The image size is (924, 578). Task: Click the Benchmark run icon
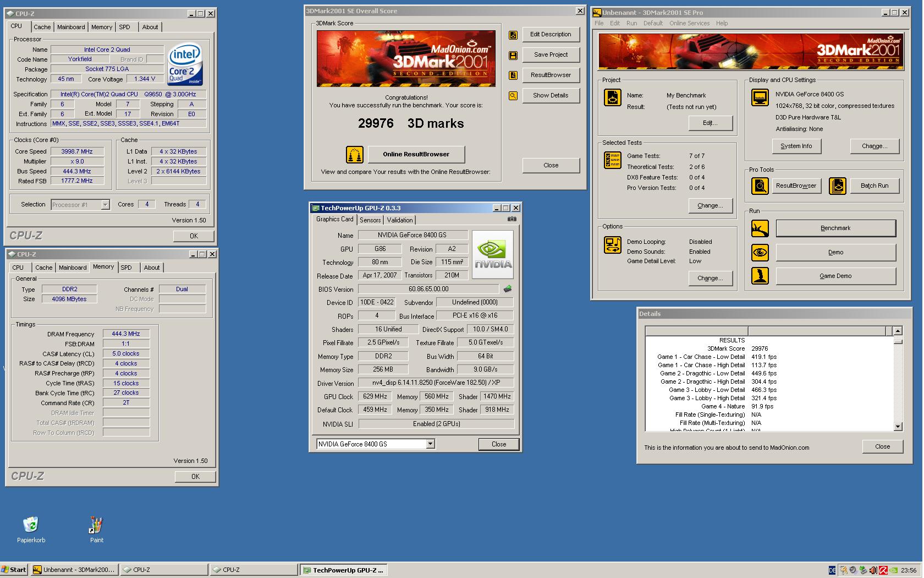coord(760,228)
